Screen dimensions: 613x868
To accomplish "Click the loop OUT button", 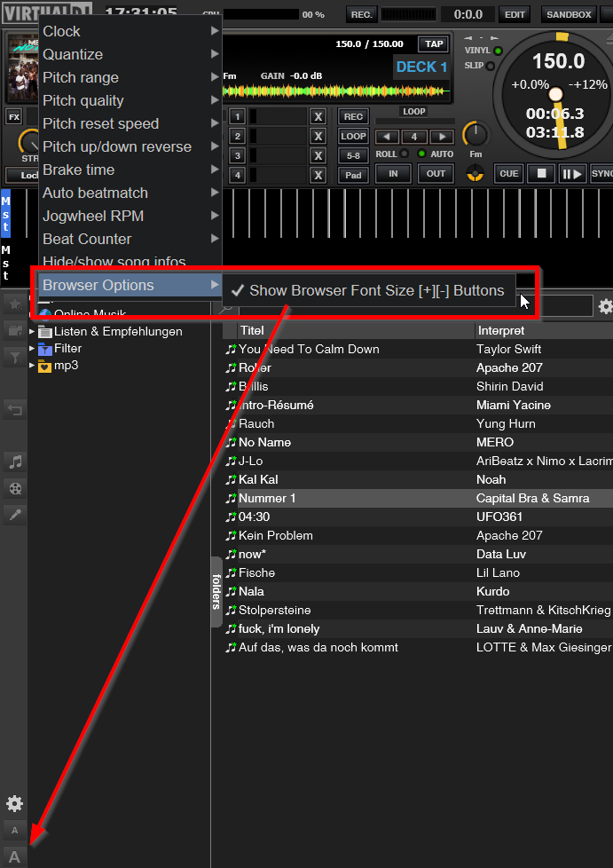I will click(436, 174).
